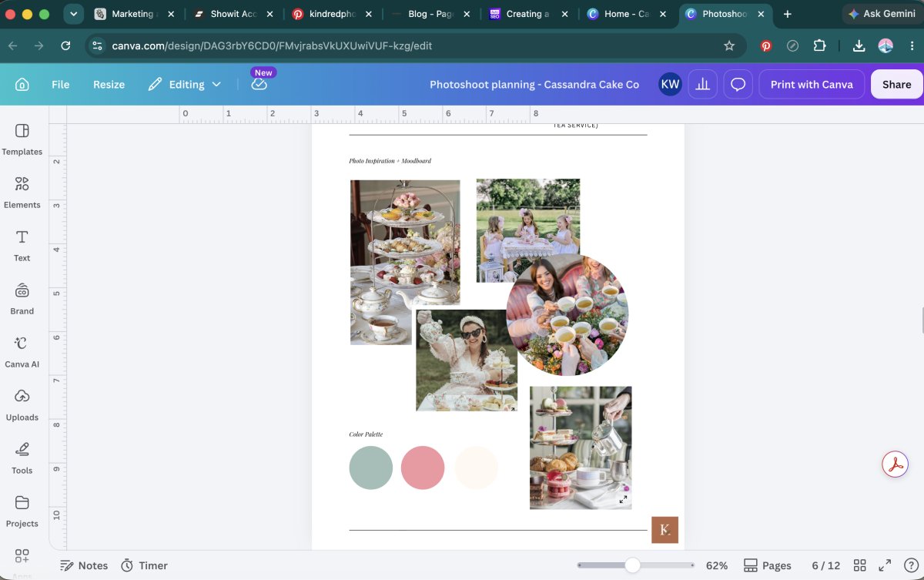Start the Timer
The image size is (924, 580).
(144, 565)
